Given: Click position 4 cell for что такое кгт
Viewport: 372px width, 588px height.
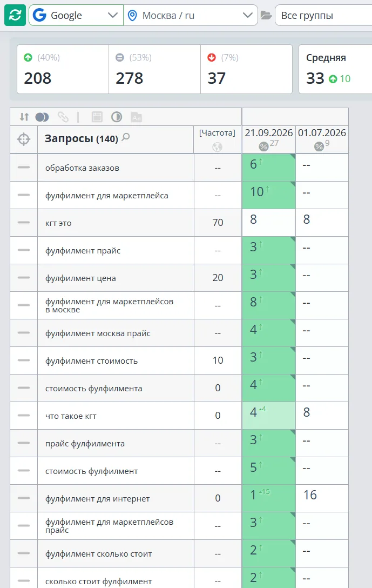Looking at the screenshot, I should (268, 416).
